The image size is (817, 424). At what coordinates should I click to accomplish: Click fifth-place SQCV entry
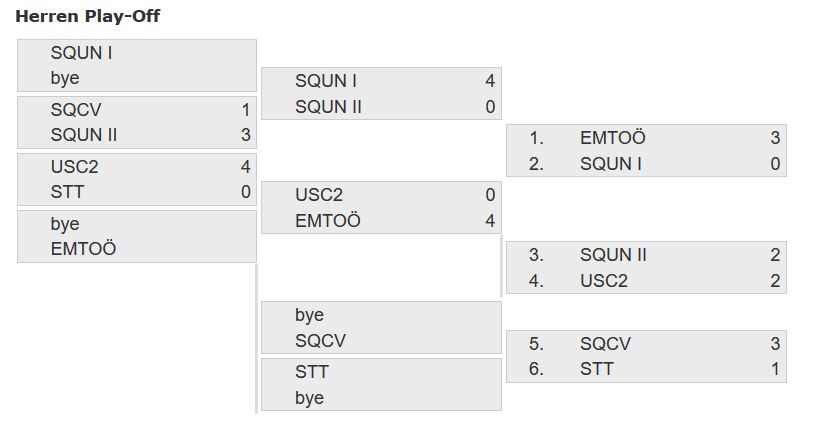[605, 344]
